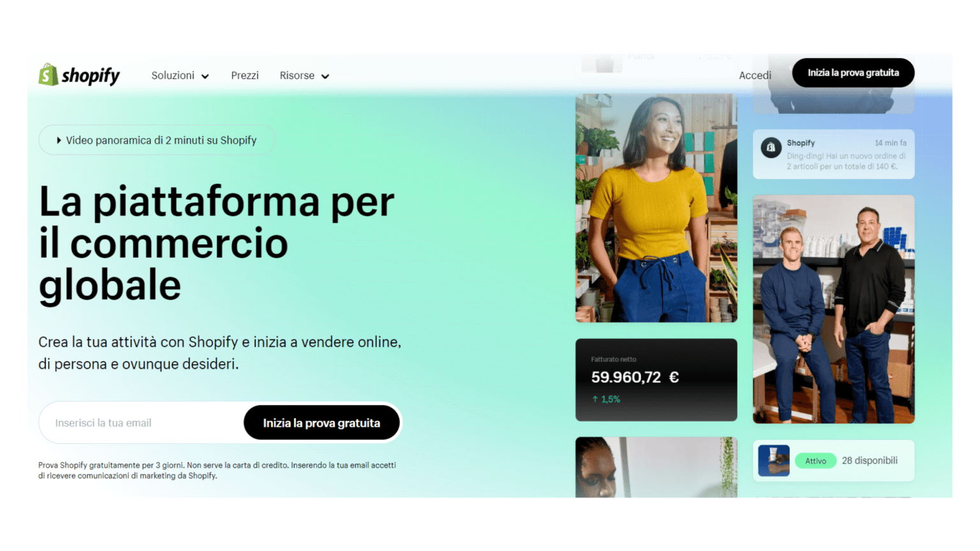Click the woman in yellow shirt photo
980x551 pixels.
(656, 208)
